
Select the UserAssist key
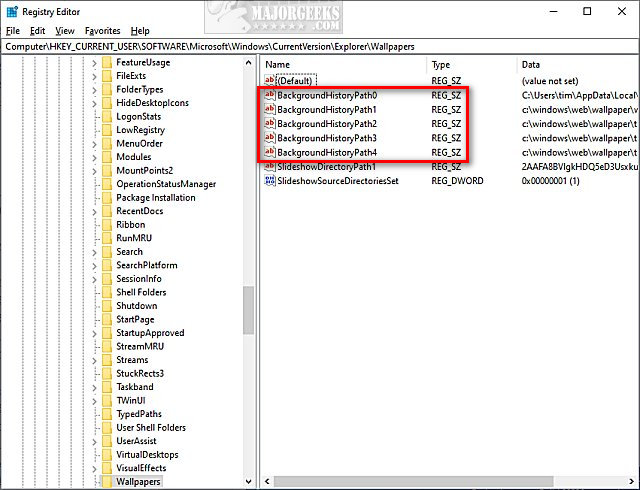tap(136, 441)
